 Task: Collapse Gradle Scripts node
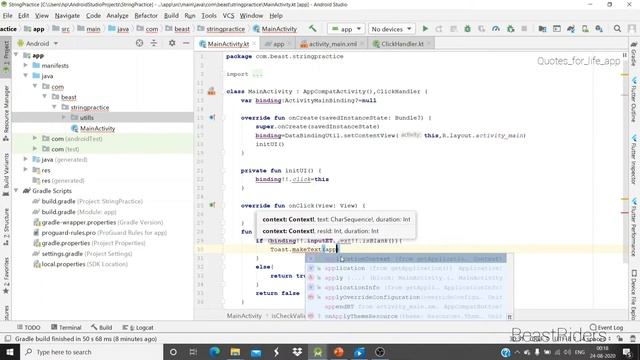coord(16,191)
